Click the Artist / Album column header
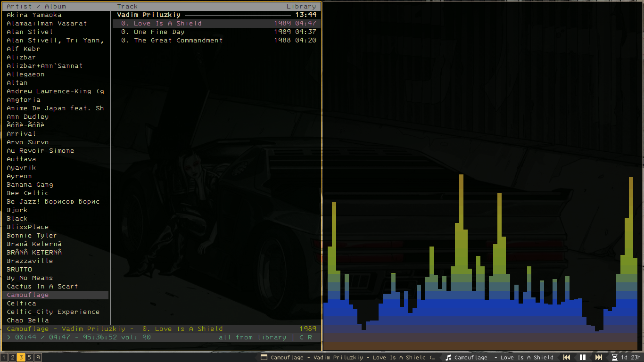 point(36,7)
